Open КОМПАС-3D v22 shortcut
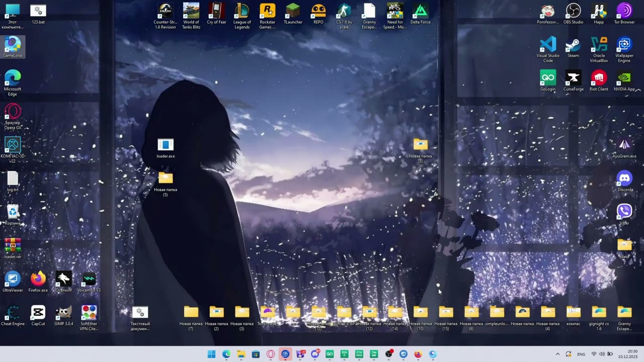 13,150
